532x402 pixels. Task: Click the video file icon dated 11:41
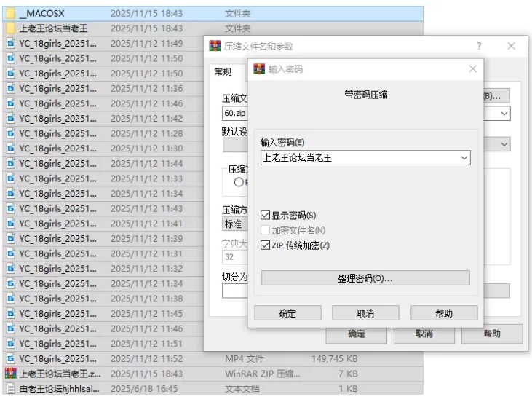pos(11,224)
